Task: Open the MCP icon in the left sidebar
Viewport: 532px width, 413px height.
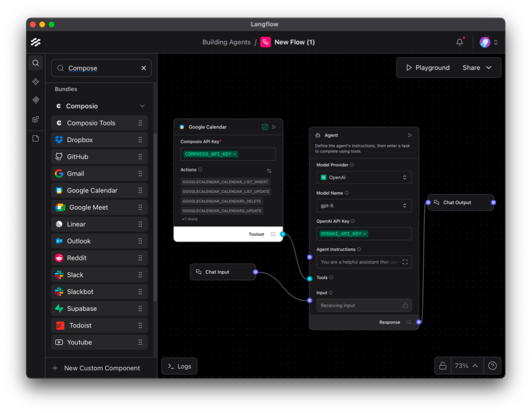Action: click(x=36, y=101)
